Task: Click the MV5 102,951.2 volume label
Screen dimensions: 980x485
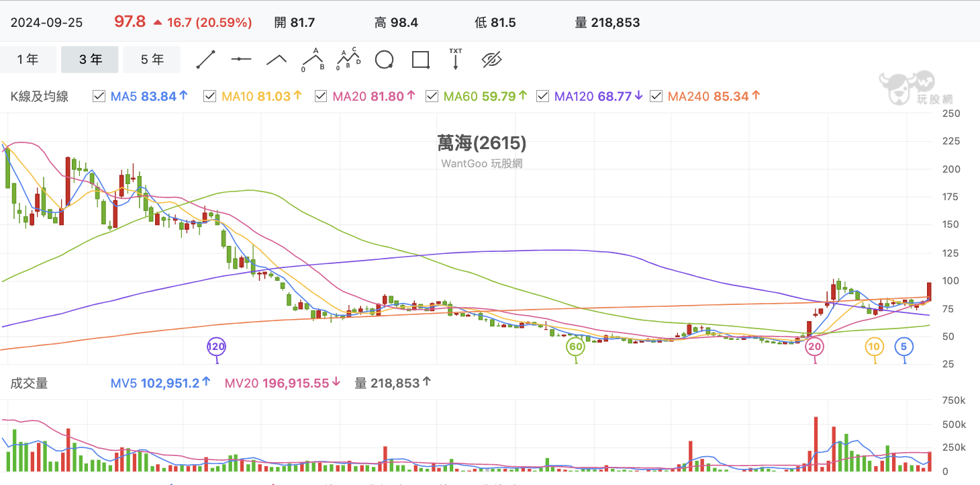Action: (x=161, y=383)
